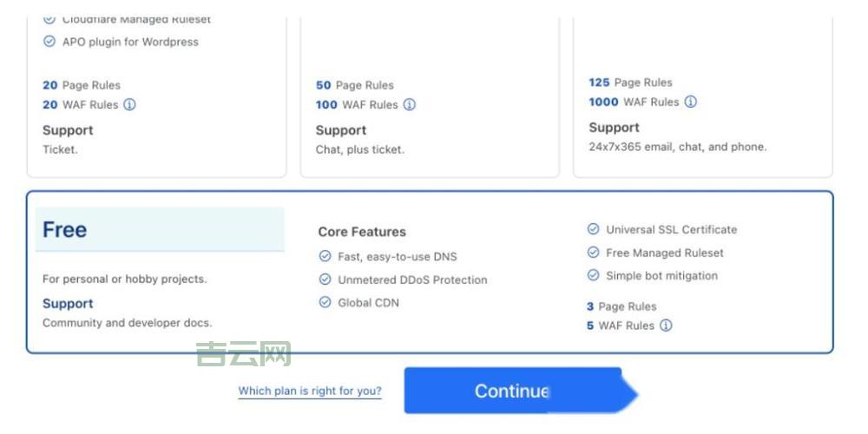This screenshot has width=868, height=434.
Task: Click info icon beside 20 WAF Rules
Action: click(129, 105)
